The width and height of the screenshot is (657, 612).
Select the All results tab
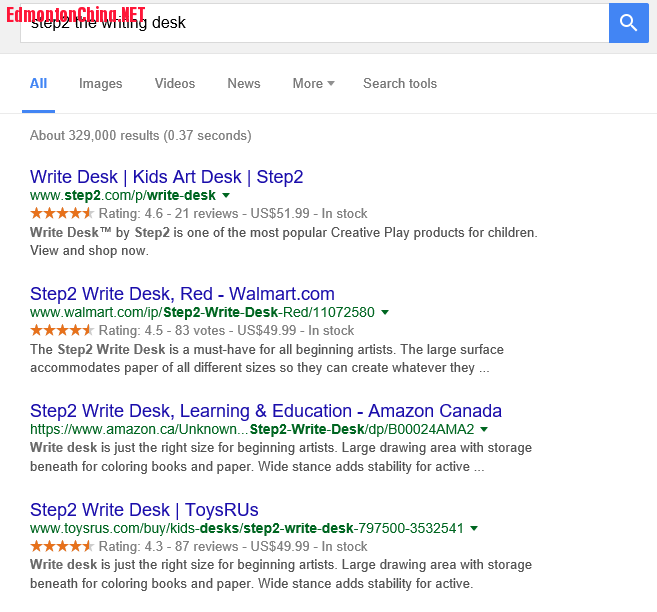(38, 84)
